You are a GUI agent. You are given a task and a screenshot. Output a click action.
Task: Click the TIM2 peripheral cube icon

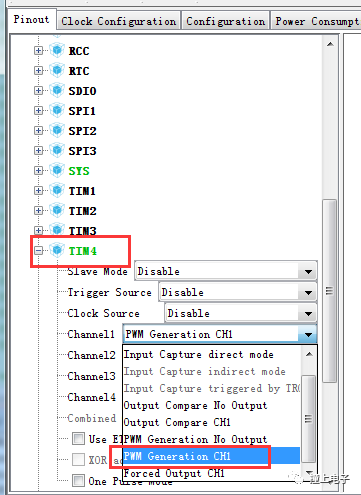tap(57, 211)
